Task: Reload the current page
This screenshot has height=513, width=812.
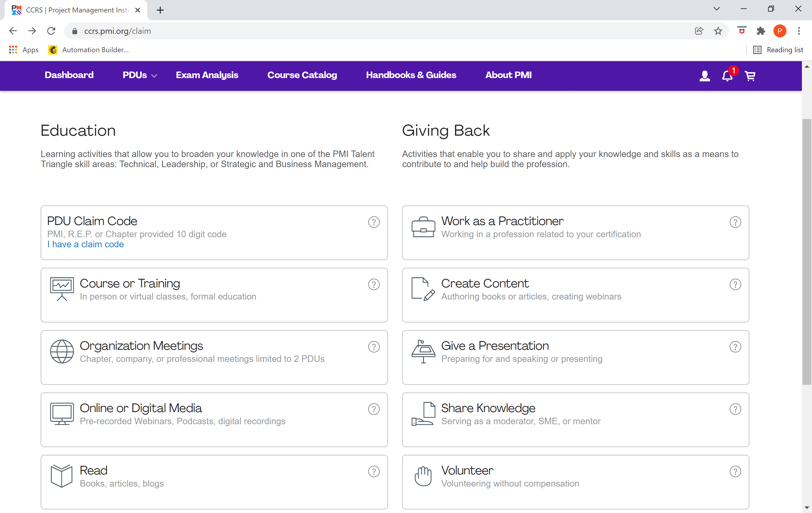Action: point(51,31)
